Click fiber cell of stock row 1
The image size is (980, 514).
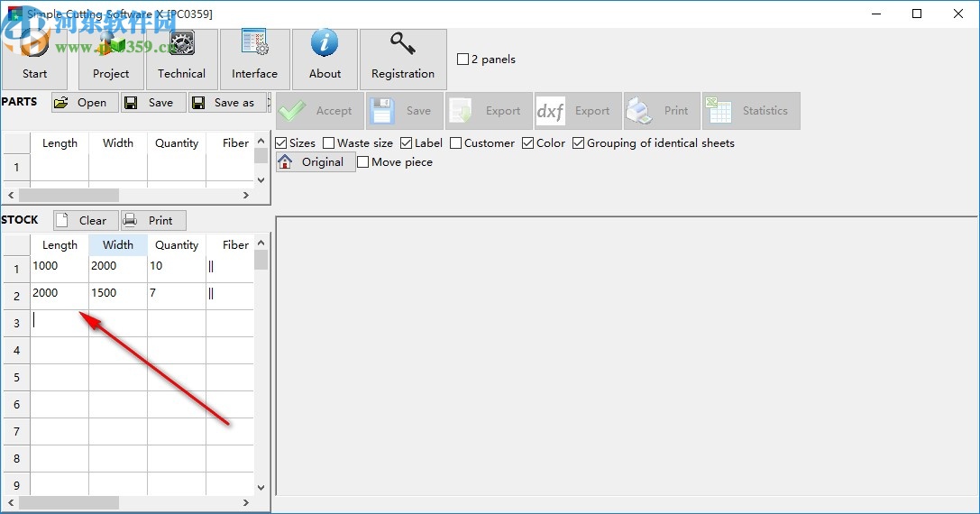coord(230,269)
